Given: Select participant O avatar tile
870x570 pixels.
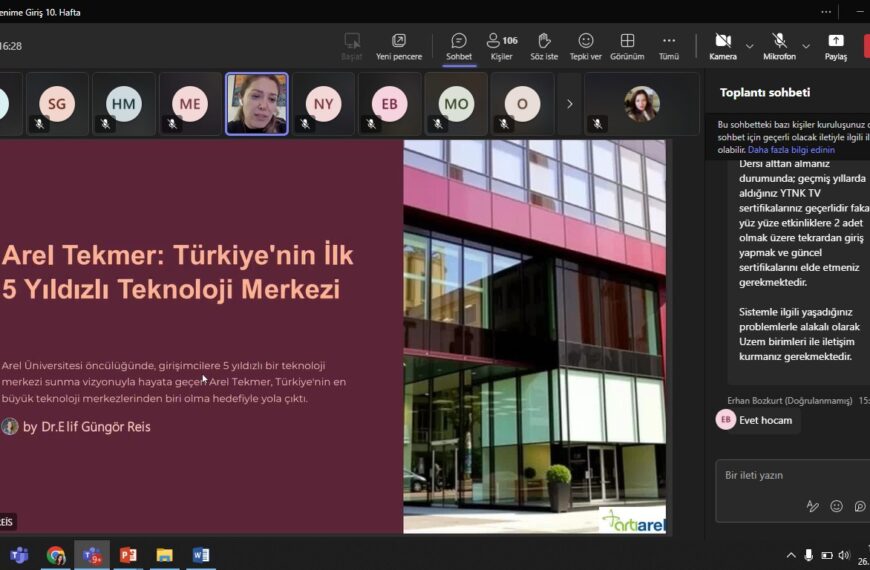Looking at the screenshot, I should 522,104.
